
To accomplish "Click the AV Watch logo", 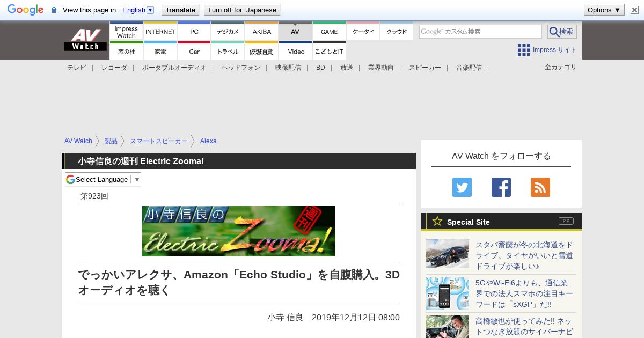I will [85, 40].
